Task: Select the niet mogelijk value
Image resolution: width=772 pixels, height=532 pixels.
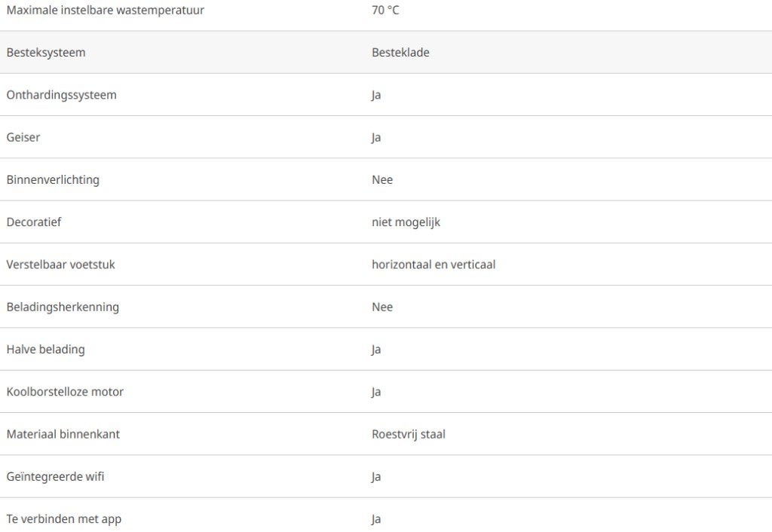Action: coord(406,222)
